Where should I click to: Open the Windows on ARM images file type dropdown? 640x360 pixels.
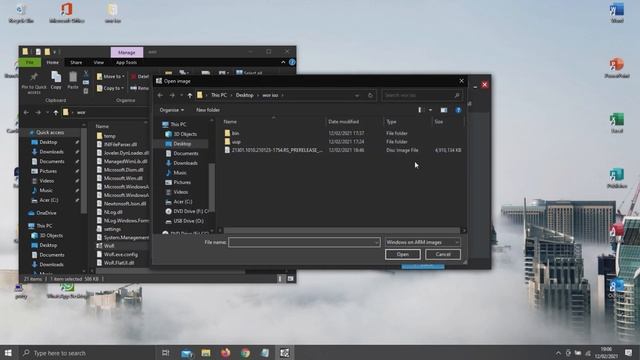click(x=422, y=242)
